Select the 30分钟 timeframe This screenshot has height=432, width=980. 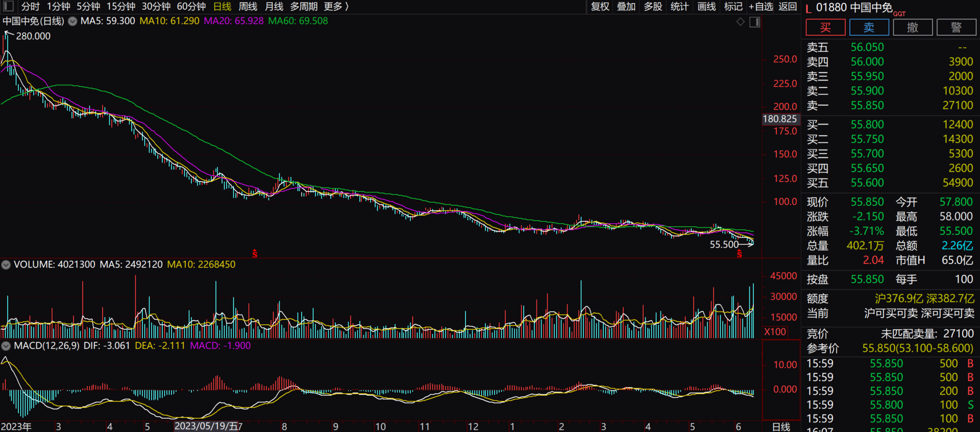(x=156, y=7)
